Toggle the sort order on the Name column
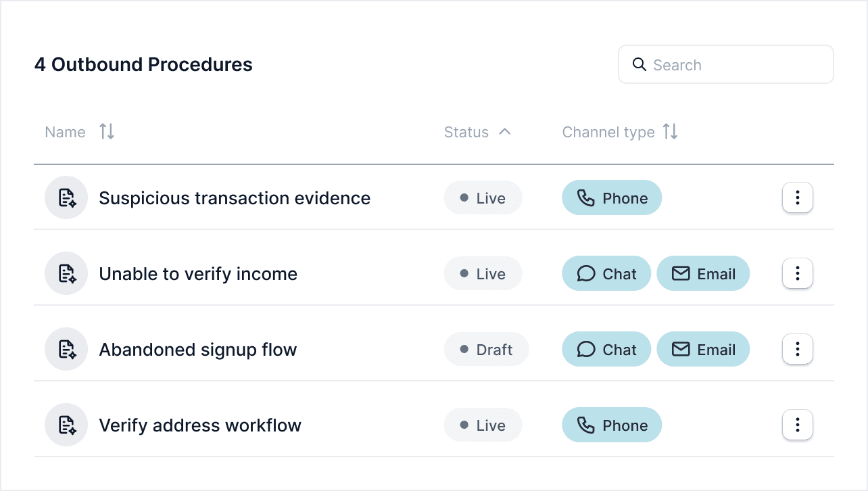Image resolution: width=868 pixels, height=491 pixels. point(106,132)
